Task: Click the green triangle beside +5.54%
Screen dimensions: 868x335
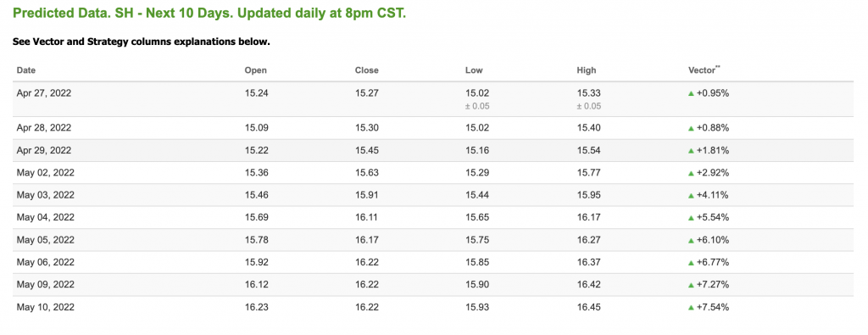Action: [x=691, y=218]
